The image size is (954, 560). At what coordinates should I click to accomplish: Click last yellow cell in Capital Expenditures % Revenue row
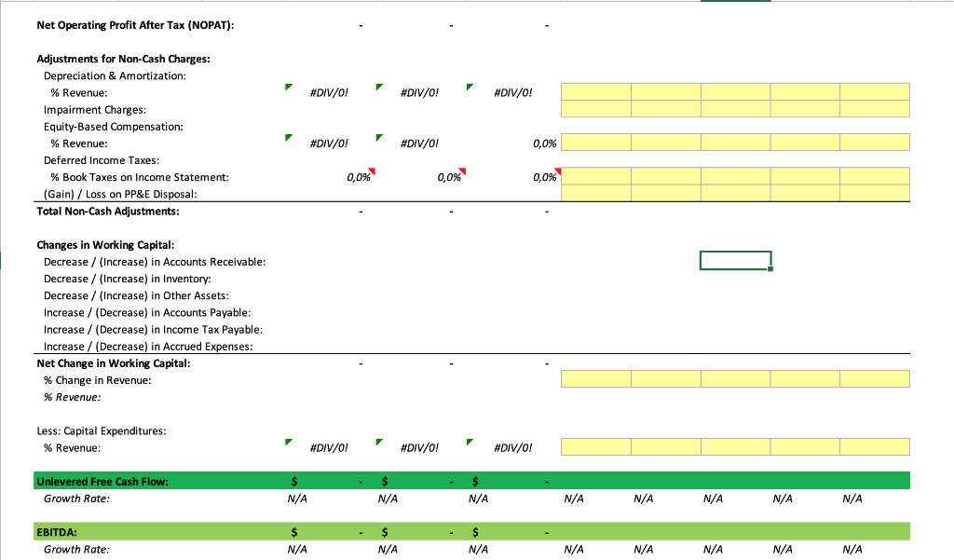pyautogui.click(x=875, y=446)
